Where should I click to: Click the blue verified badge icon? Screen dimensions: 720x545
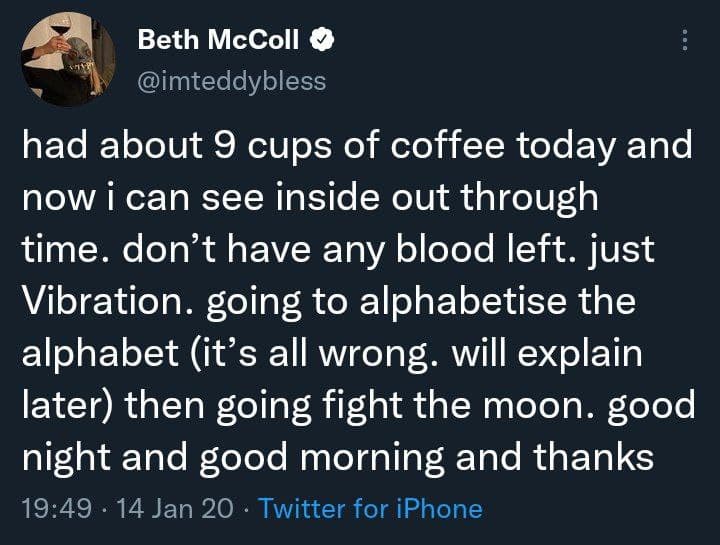(x=322, y=40)
